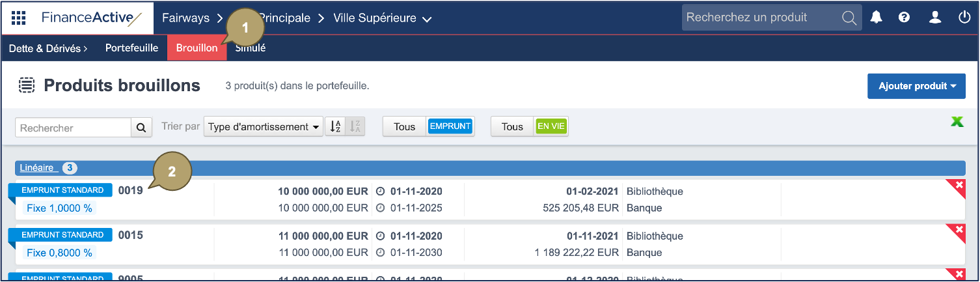Sort ascending with the A-Z icon
The image size is (980, 282).
335,127
